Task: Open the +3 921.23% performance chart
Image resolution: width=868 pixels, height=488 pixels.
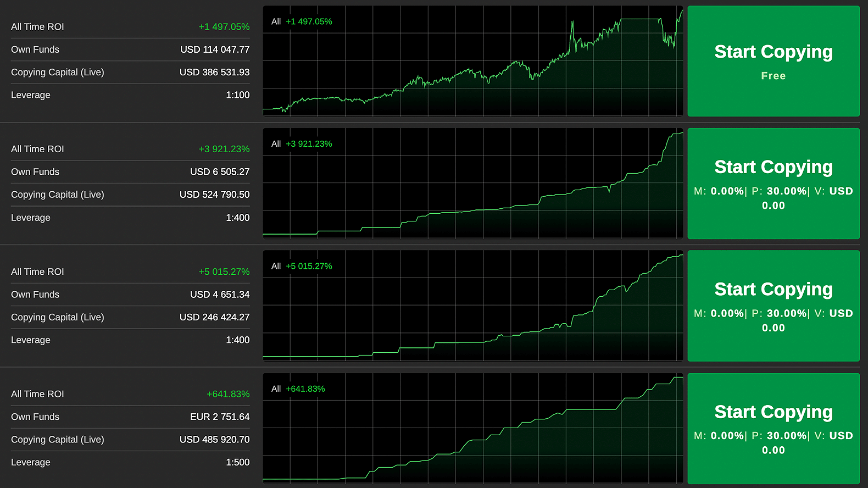Action: 473,184
